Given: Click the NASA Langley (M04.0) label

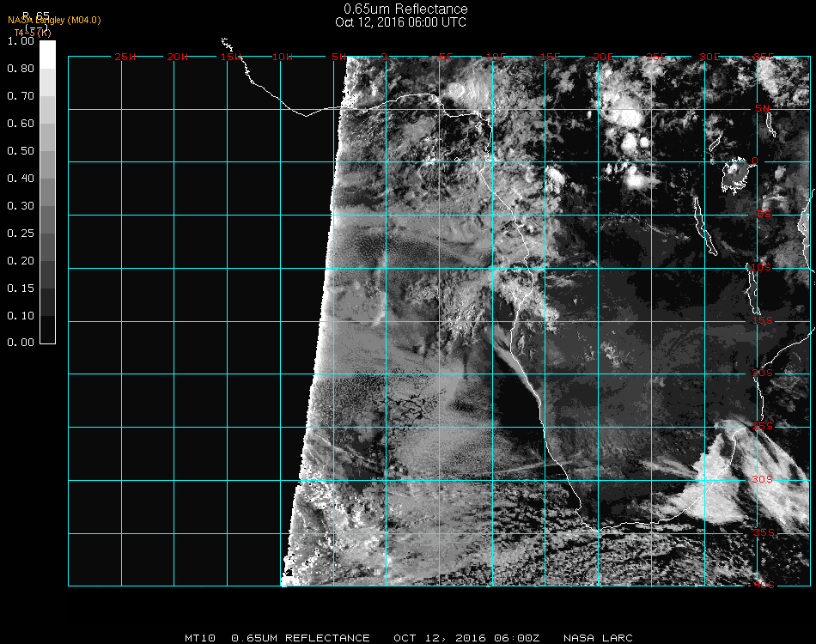Looking at the screenshot, I should [x=54, y=20].
